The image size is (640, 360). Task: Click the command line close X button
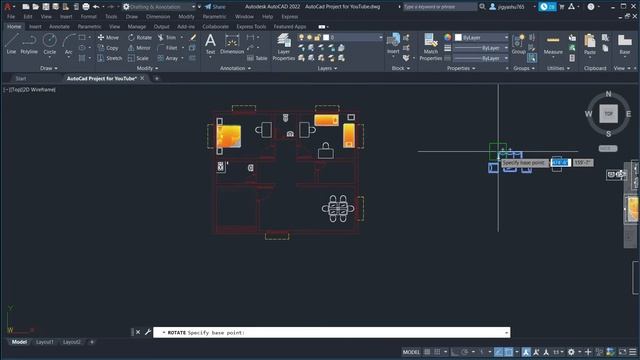(138, 332)
